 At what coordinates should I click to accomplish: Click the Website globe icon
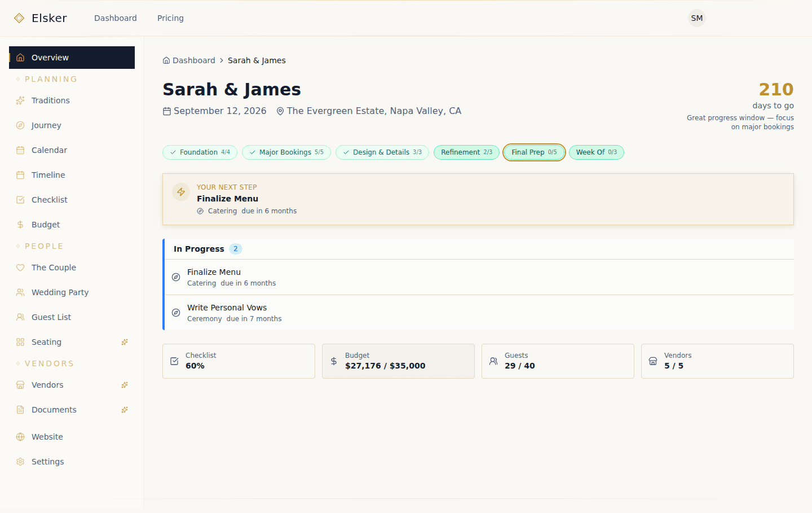20,436
